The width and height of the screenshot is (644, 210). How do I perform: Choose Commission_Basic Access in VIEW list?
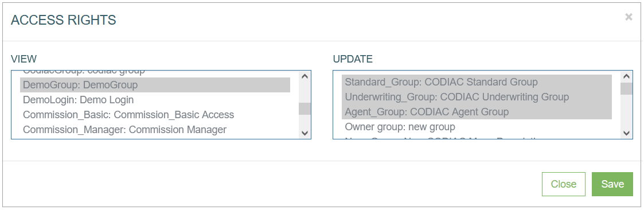click(x=155, y=115)
